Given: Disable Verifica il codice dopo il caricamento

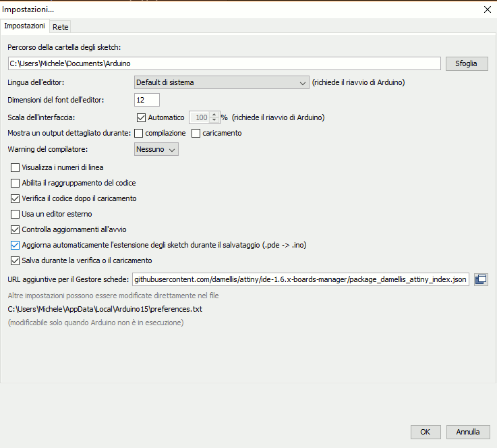Looking at the screenshot, I should pos(16,198).
